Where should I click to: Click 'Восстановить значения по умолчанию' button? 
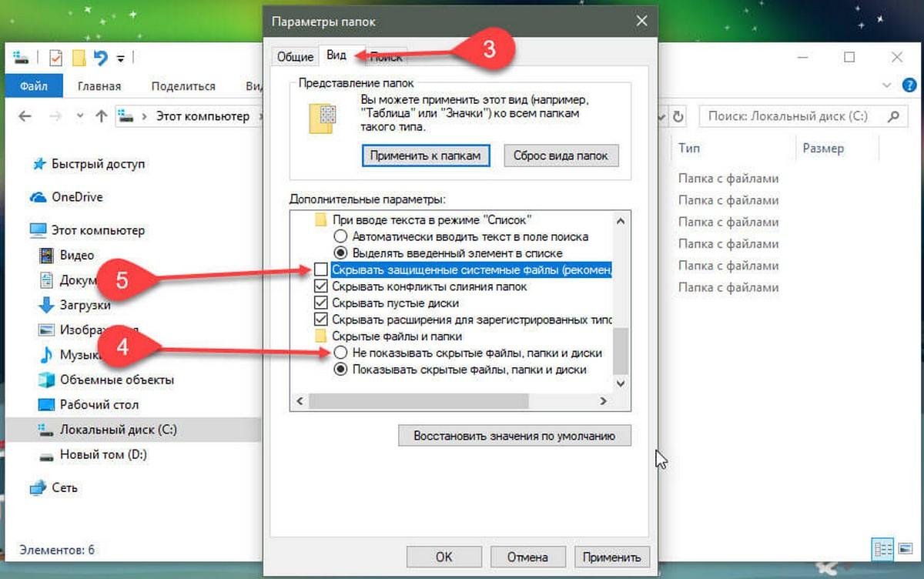(x=514, y=435)
